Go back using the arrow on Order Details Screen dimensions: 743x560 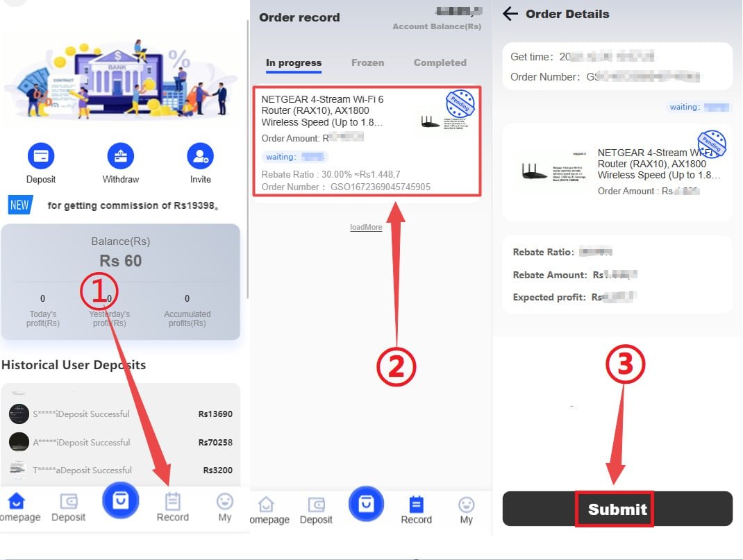pyautogui.click(x=510, y=14)
